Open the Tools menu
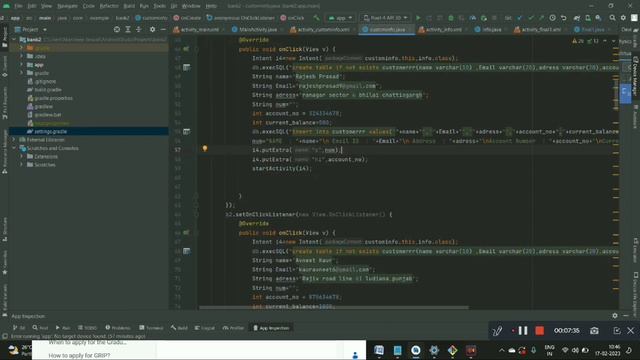Screen dimensions: 640x360 point(160,6)
